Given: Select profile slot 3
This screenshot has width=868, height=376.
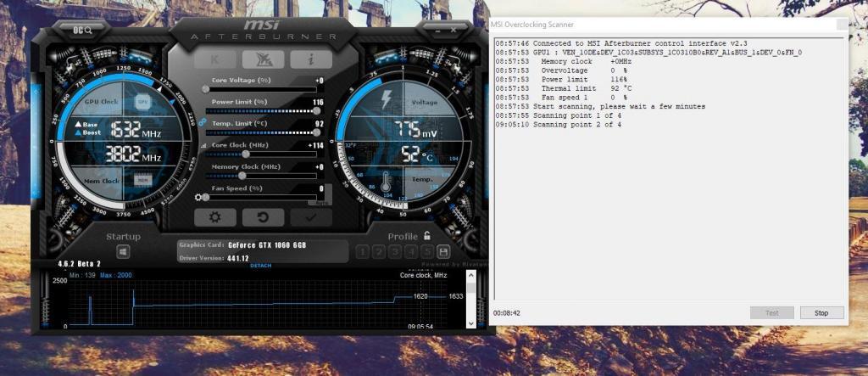Looking at the screenshot, I should coord(394,252).
